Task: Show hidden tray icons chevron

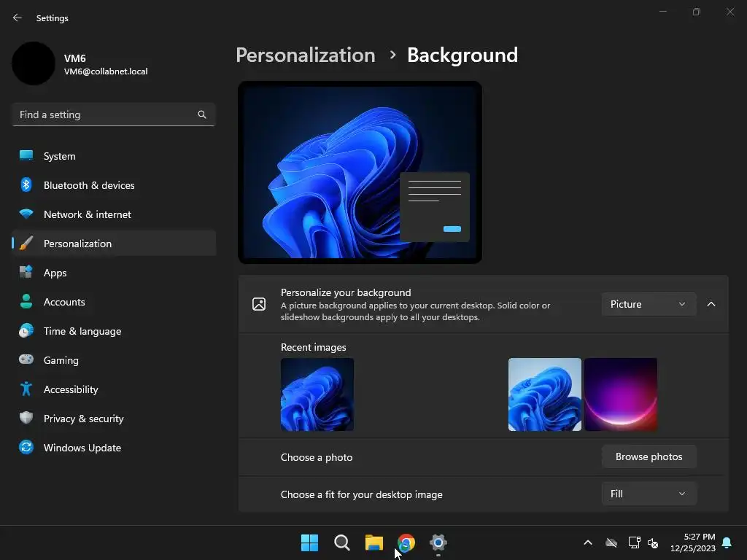Action: (x=588, y=542)
